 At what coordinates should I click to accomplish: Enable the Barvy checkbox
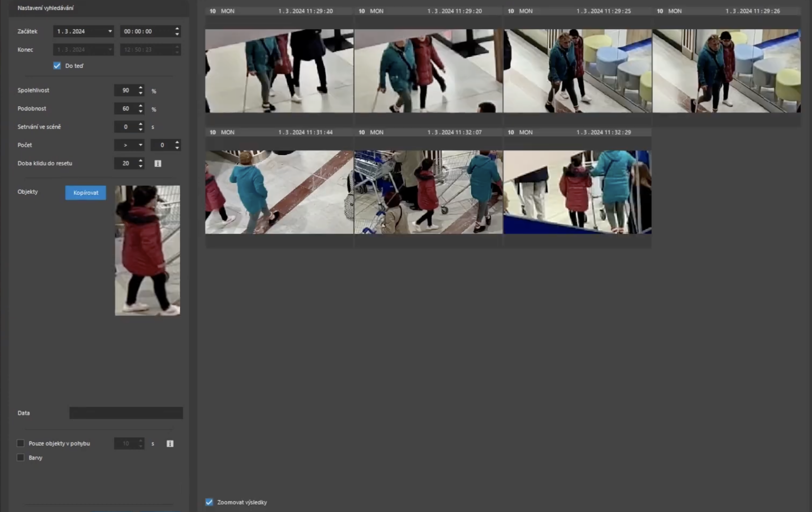coord(21,458)
